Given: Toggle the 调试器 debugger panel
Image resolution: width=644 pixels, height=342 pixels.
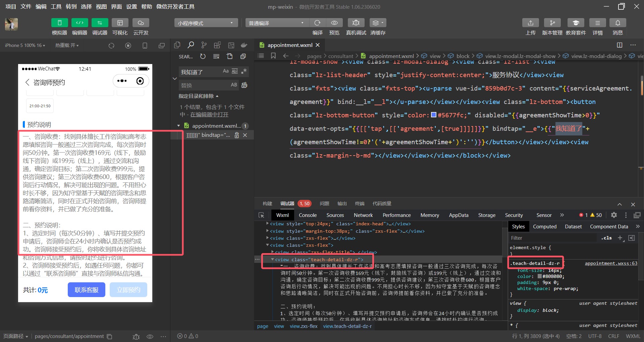Looking at the screenshot, I should (x=100, y=23).
